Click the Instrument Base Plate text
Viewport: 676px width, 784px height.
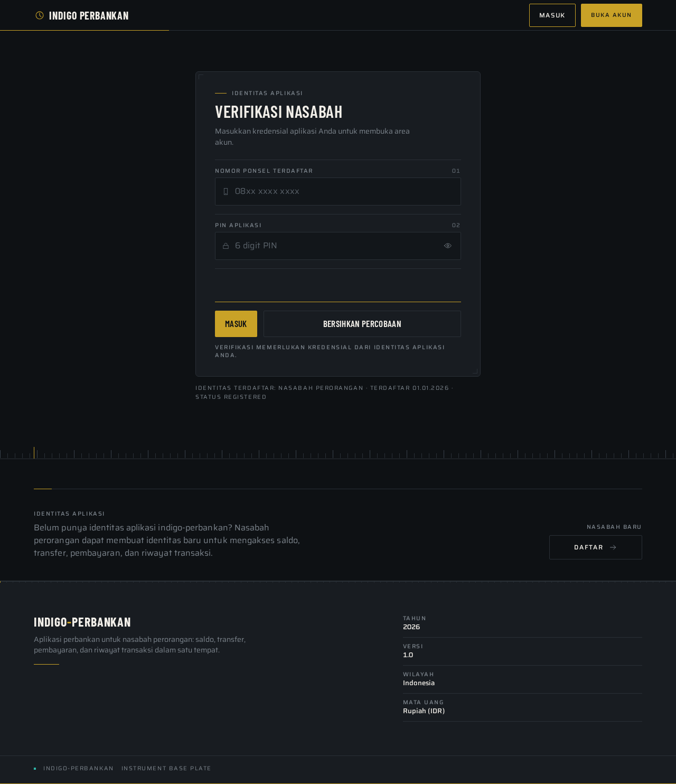point(166,768)
